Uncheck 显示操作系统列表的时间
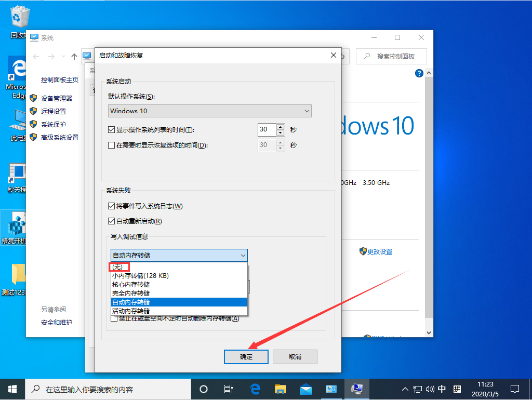 (x=111, y=129)
